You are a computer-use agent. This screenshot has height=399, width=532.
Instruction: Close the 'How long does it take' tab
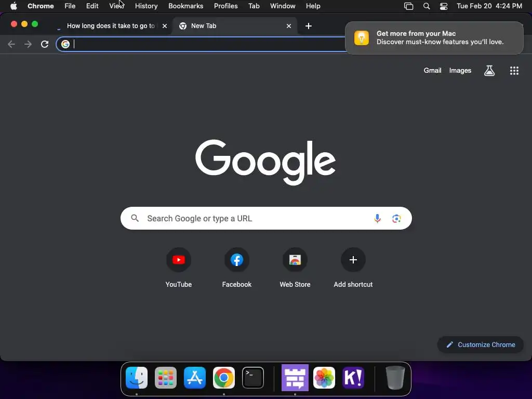click(x=165, y=26)
